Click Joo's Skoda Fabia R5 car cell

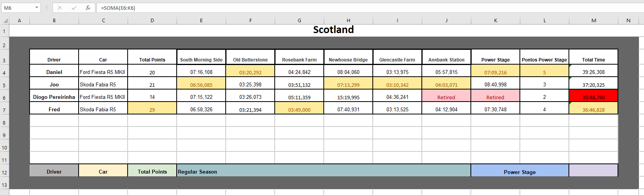click(103, 83)
